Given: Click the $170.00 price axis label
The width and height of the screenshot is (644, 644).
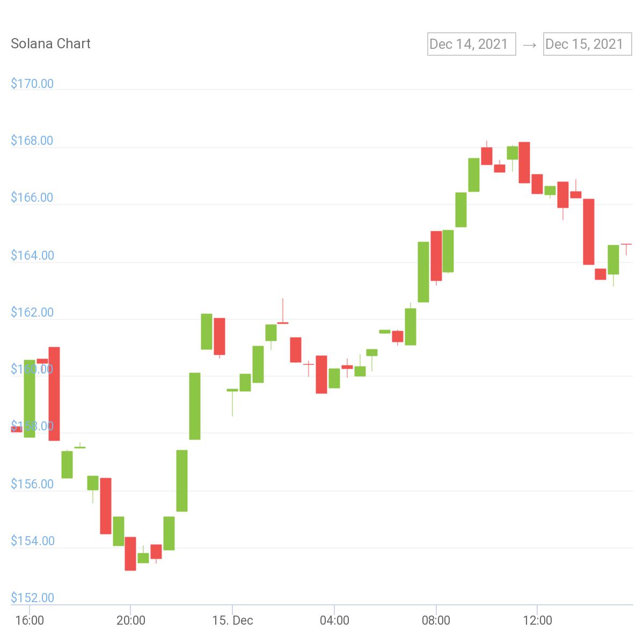Looking at the screenshot, I should [x=32, y=84].
